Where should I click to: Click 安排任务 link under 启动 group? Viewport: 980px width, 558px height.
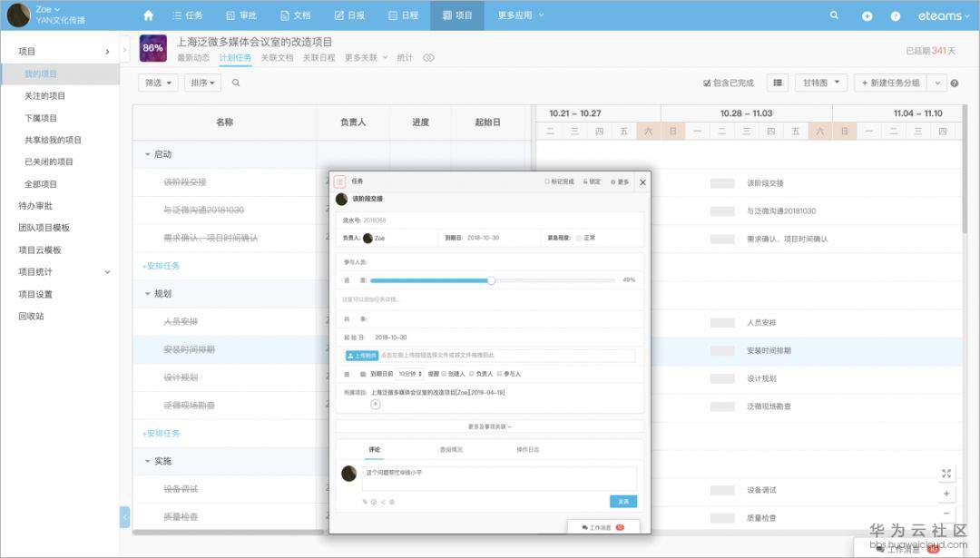pyautogui.click(x=162, y=266)
